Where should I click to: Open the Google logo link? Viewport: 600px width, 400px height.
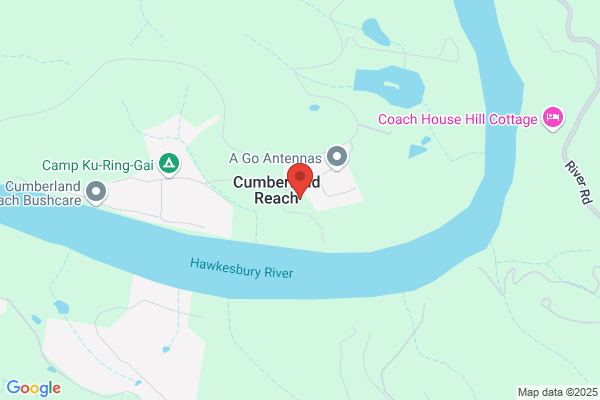click(34, 388)
